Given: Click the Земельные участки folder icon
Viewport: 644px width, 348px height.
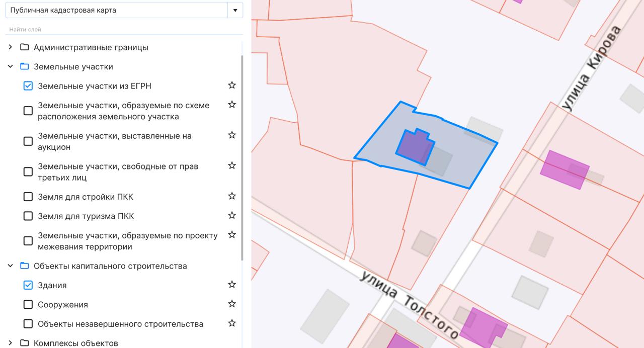Looking at the screenshot, I should [x=24, y=66].
